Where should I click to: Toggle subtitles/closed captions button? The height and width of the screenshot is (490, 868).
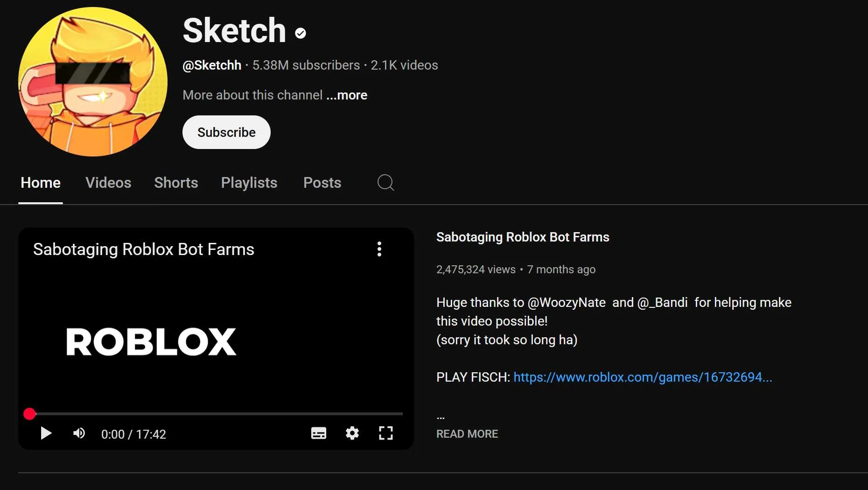click(319, 433)
